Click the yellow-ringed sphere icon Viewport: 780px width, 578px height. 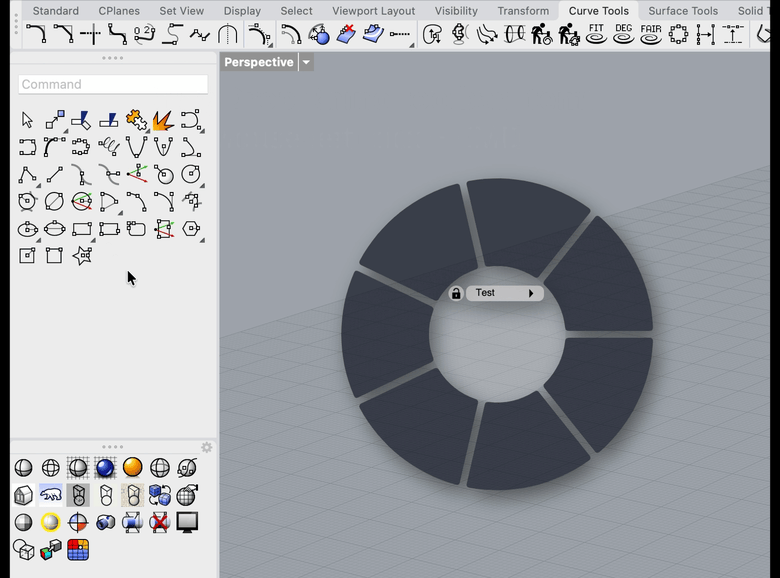pyautogui.click(x=51, y=522)
